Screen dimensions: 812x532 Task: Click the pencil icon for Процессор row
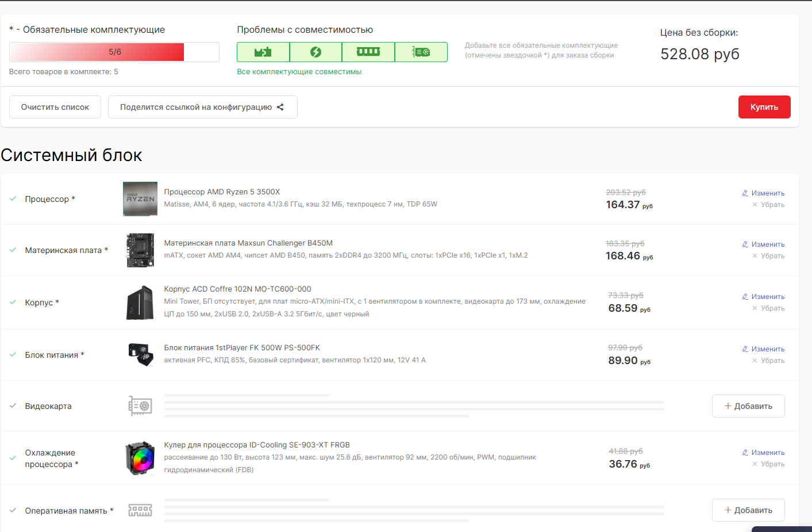point(745,193)
